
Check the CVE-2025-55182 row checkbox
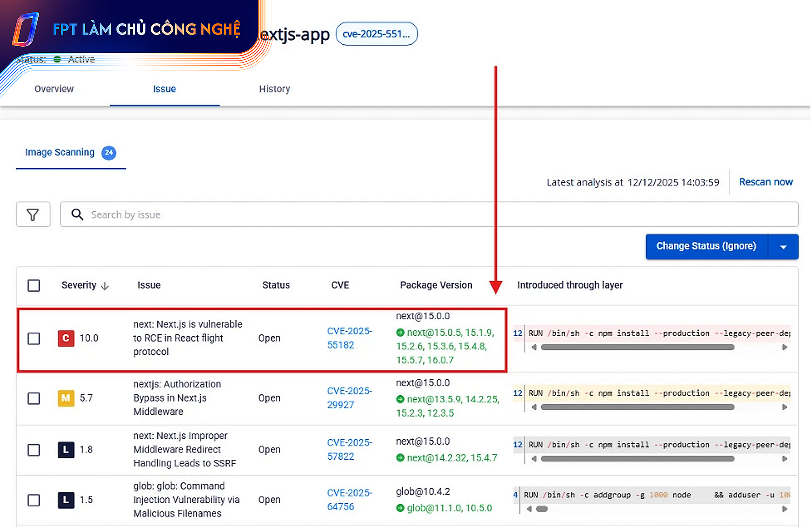34,338
